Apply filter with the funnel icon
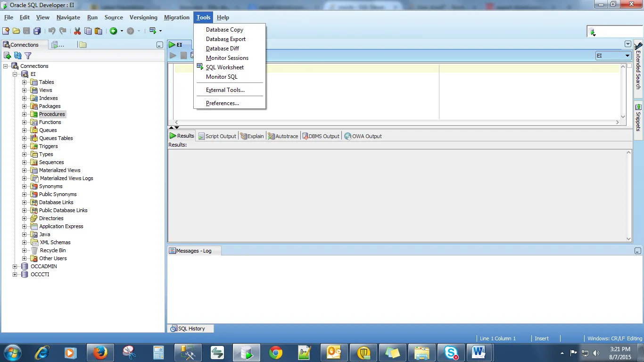The image size is (644, 362). pos(28,56)
